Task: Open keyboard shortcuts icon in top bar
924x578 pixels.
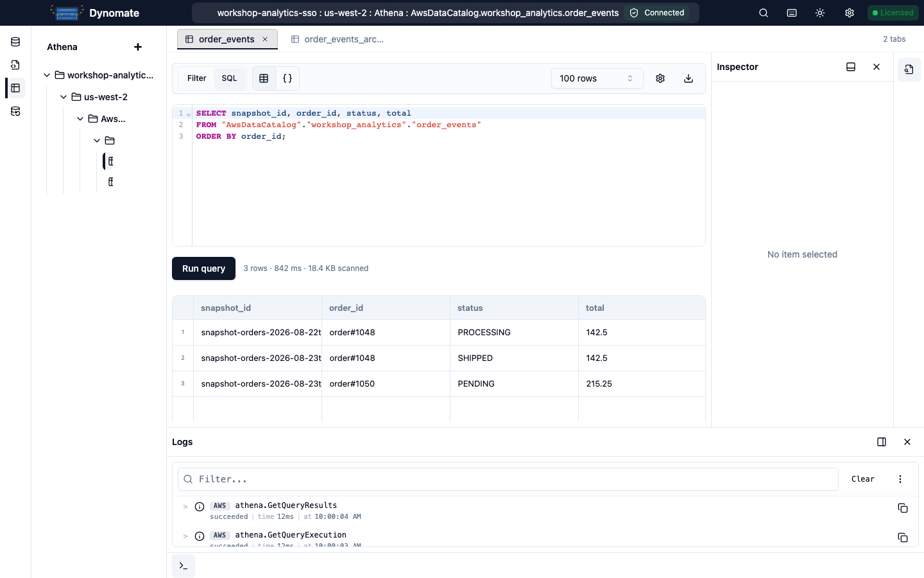Action: pyautogui.click(x=792, y=13)
